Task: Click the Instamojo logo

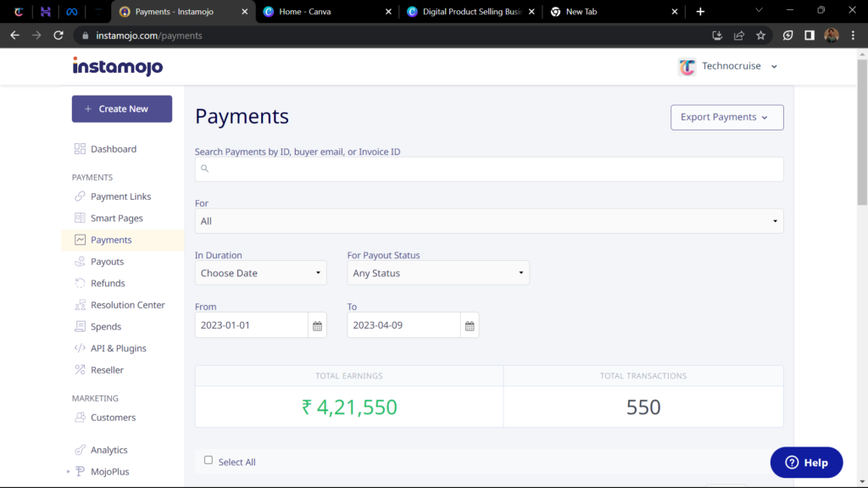Action: pyautogui.click(x=117, y=66)
